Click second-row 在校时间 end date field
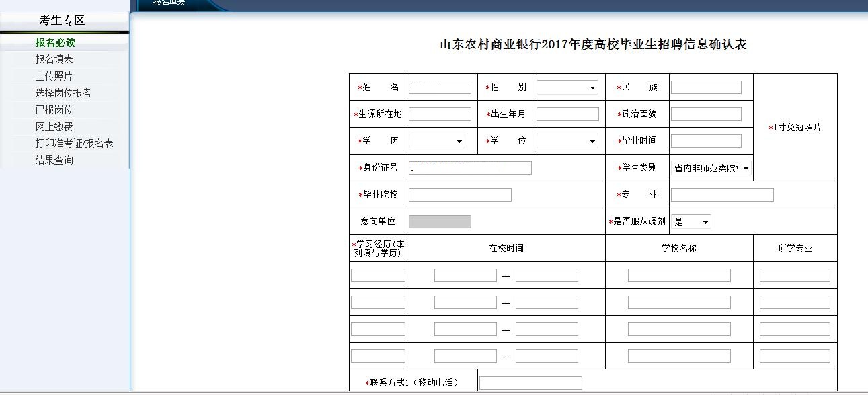 547,302
